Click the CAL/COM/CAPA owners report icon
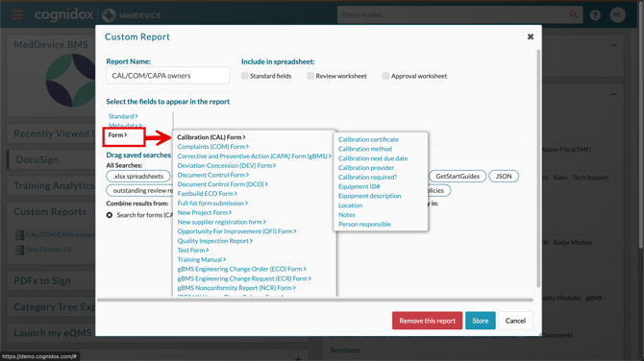Screen dimensions: 644x361 point(20,235)
